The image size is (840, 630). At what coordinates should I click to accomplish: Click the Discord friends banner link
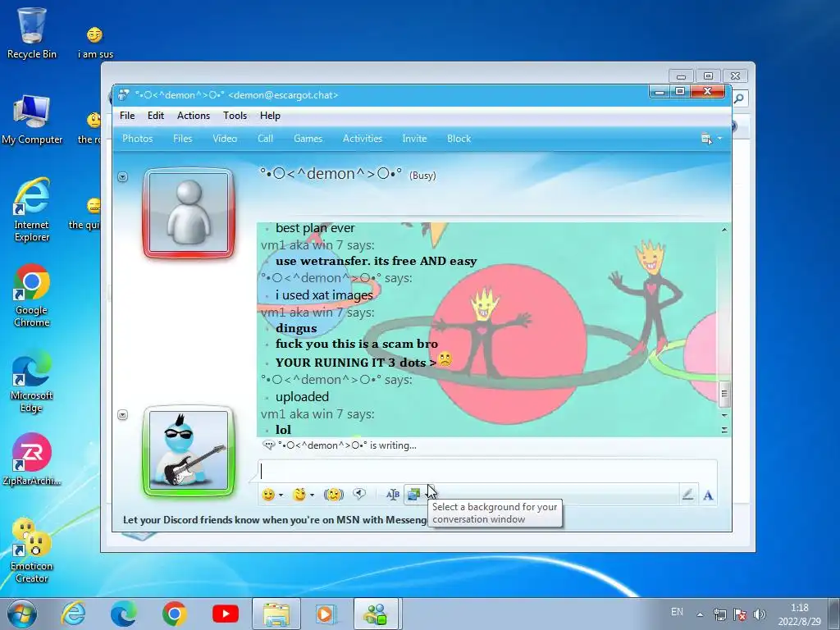[x=275, y=519]
